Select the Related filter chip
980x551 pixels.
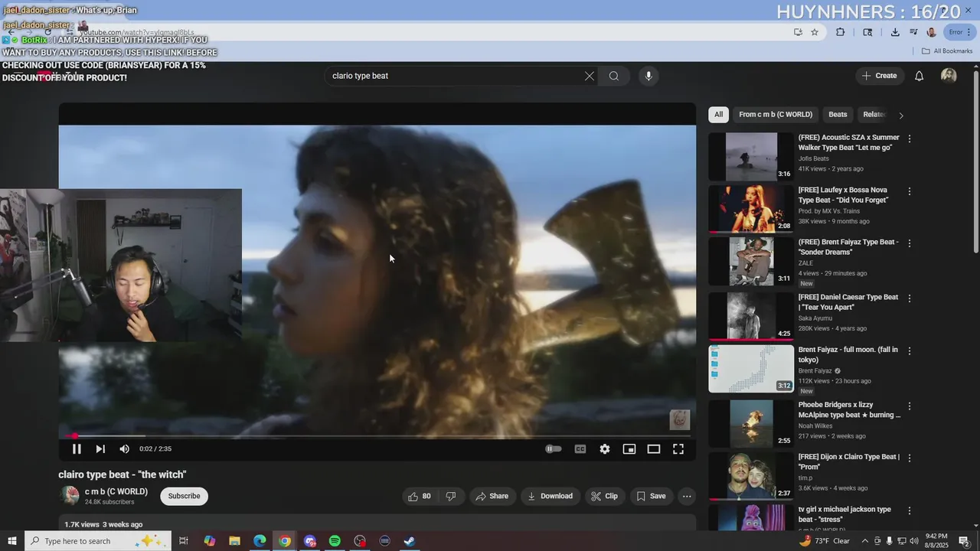pos(874,115)
